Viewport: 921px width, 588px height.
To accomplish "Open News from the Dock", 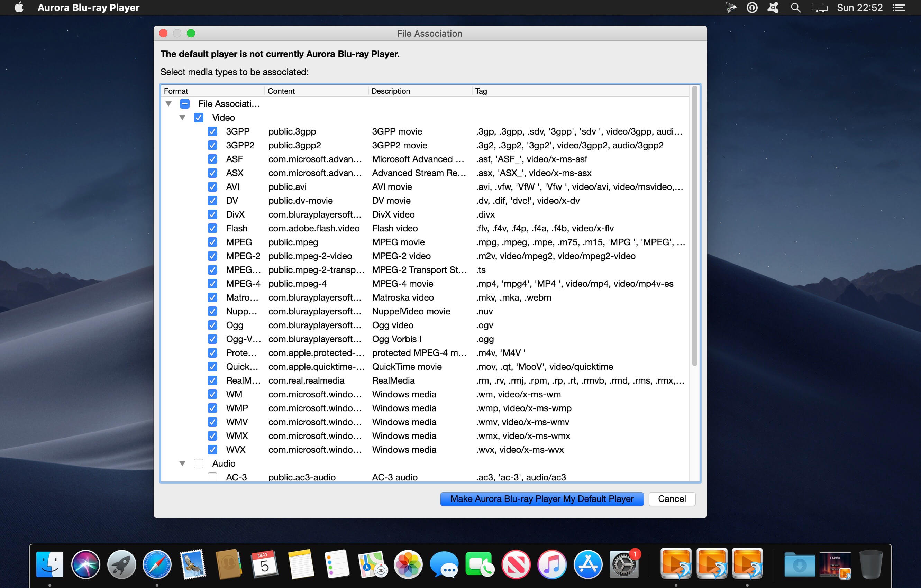I will [516, 564].
